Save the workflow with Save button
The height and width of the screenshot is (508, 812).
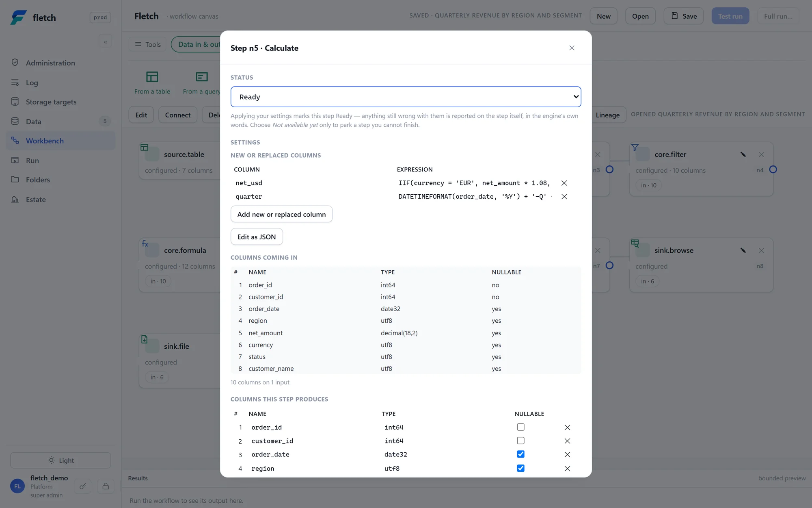pos(684,16)
